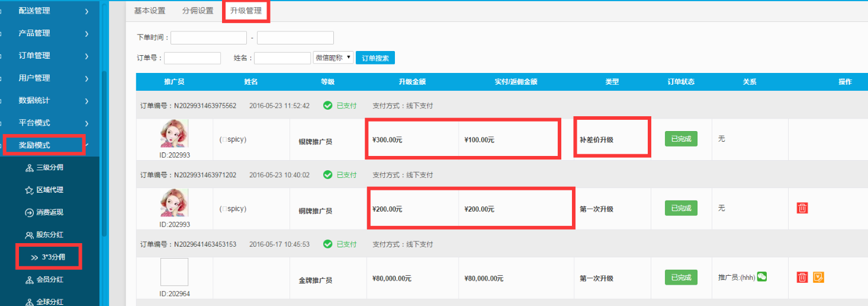The height and width of the screenshot is (306, 868).
Task: Click the star icon beside 区域代理
Action: click(x=29, y=190)
